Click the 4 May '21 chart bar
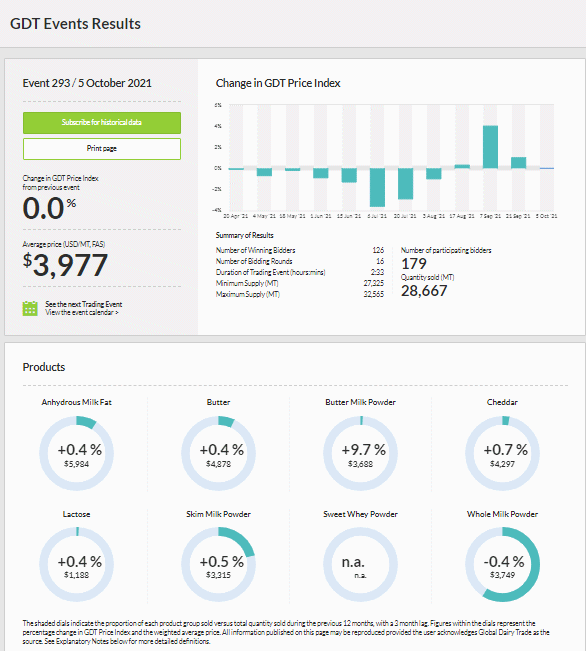 264,172
